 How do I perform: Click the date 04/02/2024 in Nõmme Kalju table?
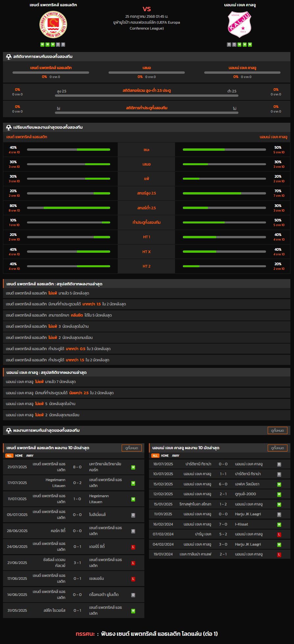click(x=163, y=544)
